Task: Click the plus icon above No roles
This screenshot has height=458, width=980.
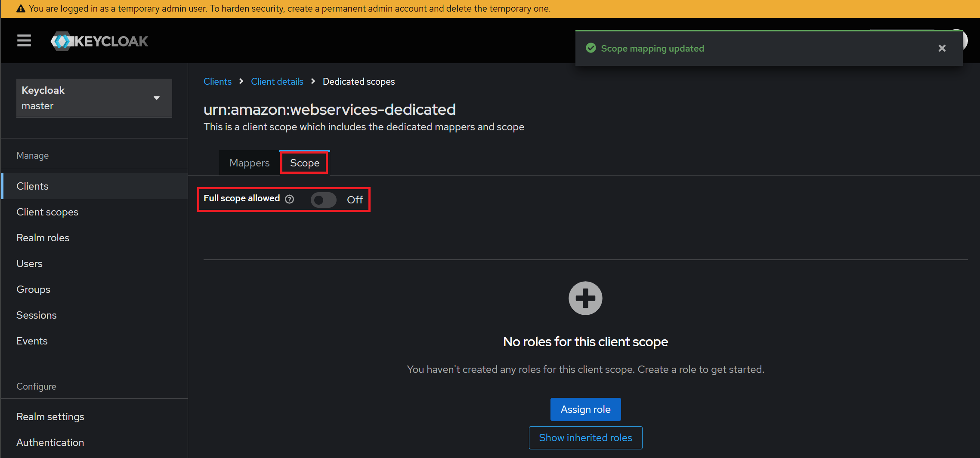Action: 585,298
